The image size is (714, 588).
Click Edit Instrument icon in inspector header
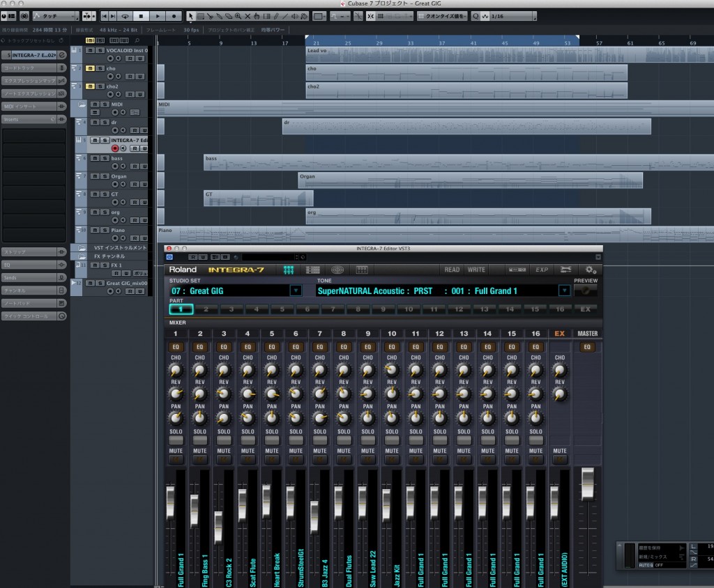62,55
